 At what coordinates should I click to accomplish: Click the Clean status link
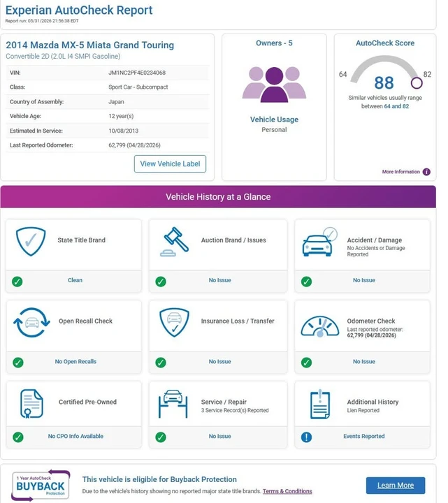75,280
